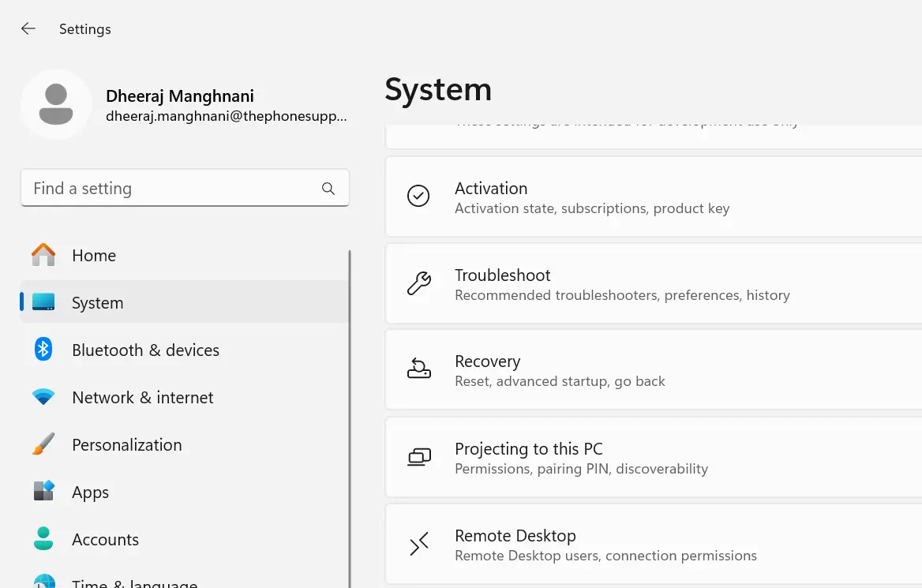Screen dimensions: 922x588
Task: Open Network & internet settings
Action: (142, 398)
